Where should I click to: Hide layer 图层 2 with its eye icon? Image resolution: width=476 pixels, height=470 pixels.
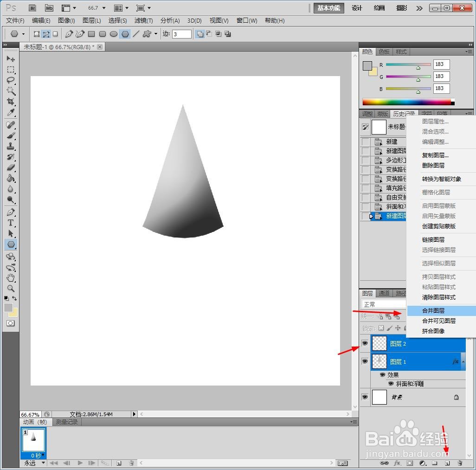point(365,343)
